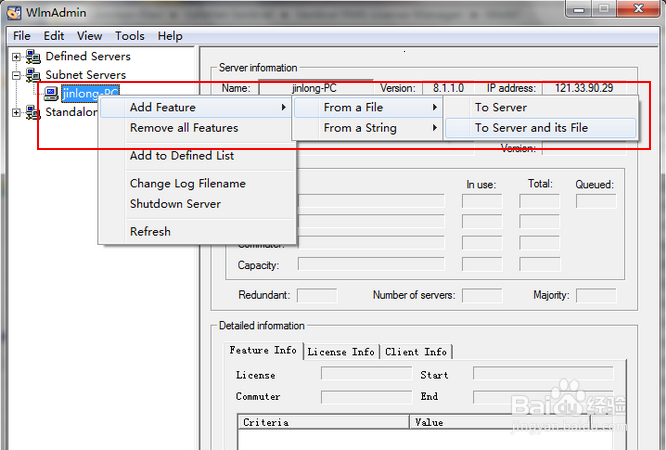The width and height of the screenshot is (666, 450).
Task: Choose Shutdown Server option
Action: point(196,204)
